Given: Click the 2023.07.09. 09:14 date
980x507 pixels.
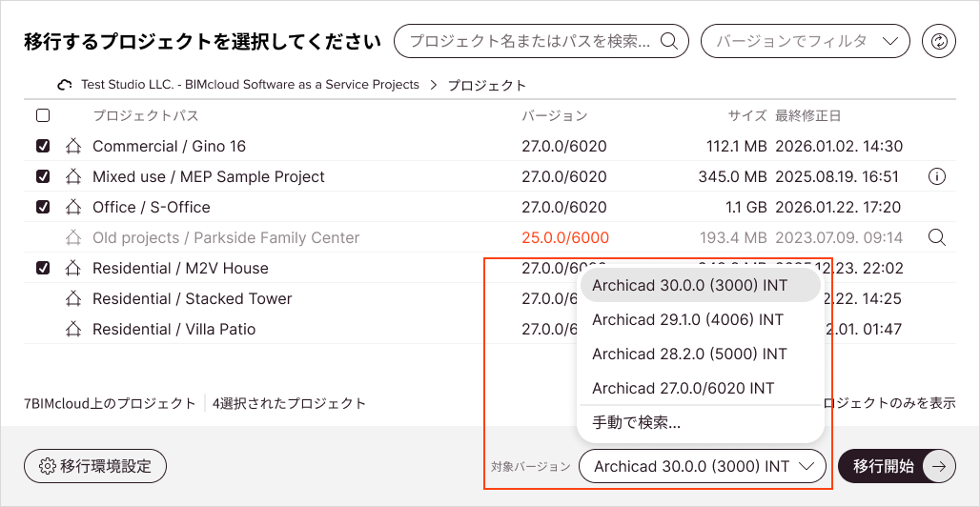Looking at the screenshot, I should click(839, 237).
